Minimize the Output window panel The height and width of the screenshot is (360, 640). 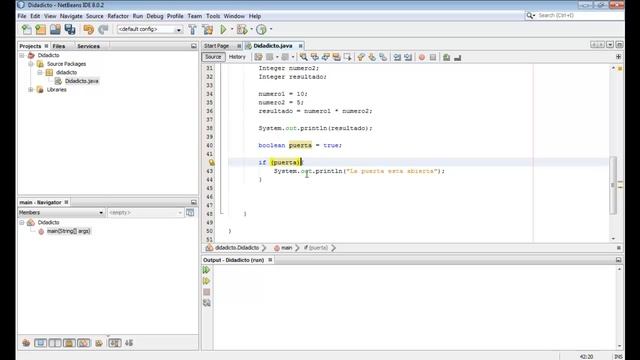click(x=618, y=260)
